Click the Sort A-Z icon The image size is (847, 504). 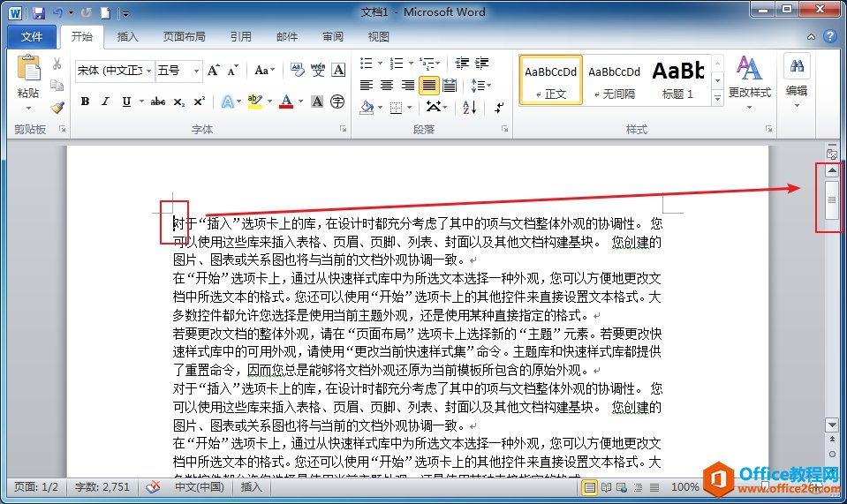click(x=469, y=107)
